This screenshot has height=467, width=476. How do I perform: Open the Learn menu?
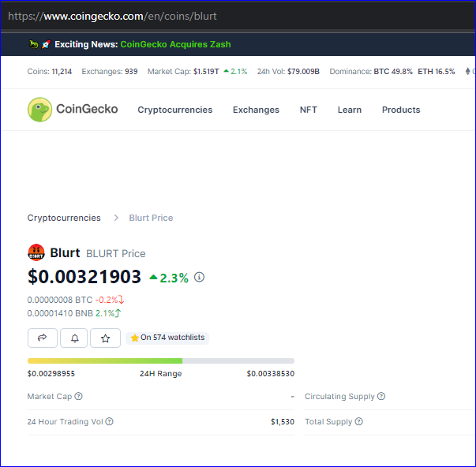pos(350,110)
